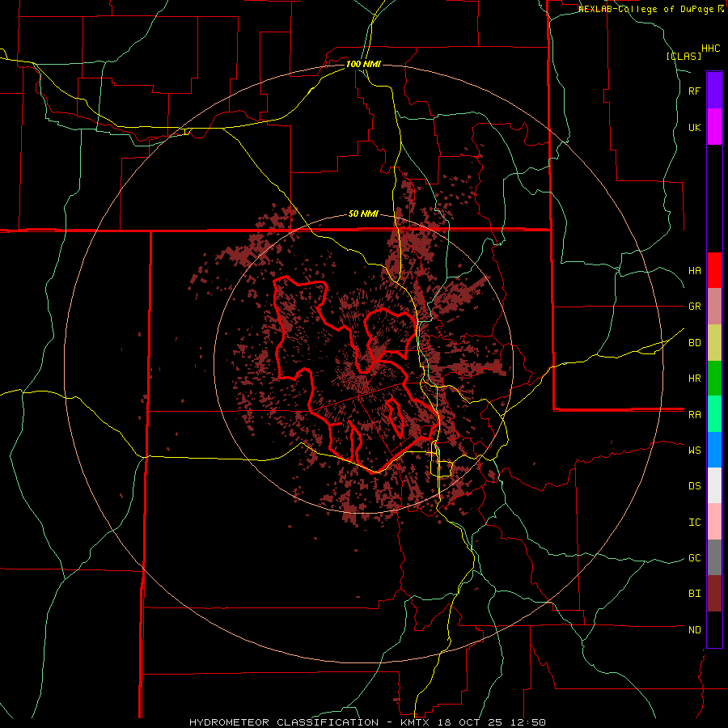Click the bright green RA swatch
This screenshot has width=728, height=728.
tap(714, 414)
